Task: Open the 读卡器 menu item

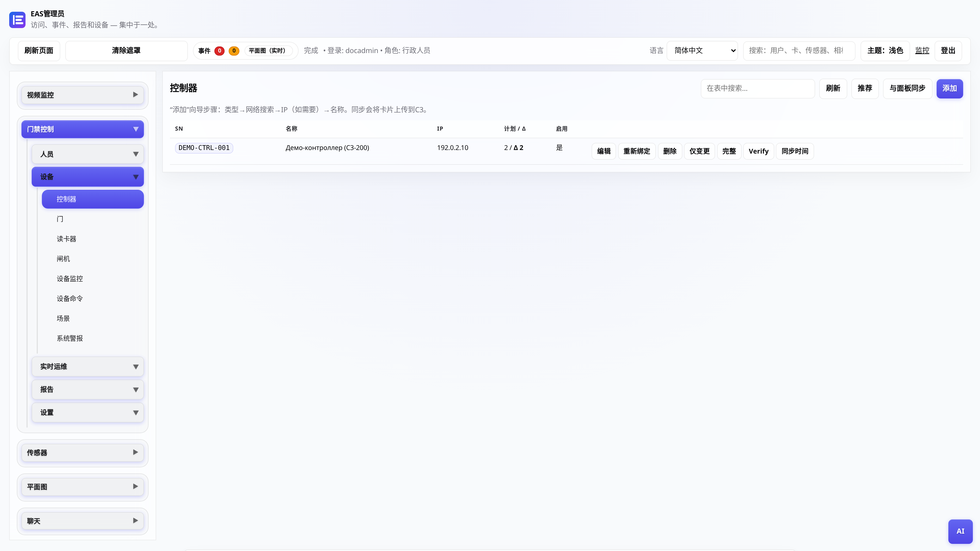Action: point(93,239)
